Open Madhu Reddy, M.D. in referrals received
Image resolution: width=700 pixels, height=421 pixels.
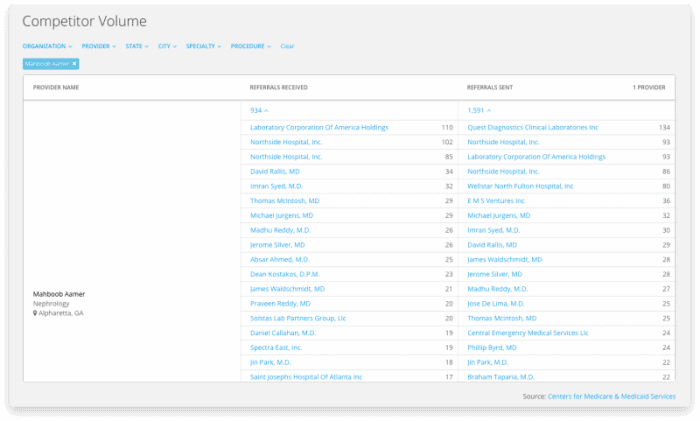[x=280, y=230]
